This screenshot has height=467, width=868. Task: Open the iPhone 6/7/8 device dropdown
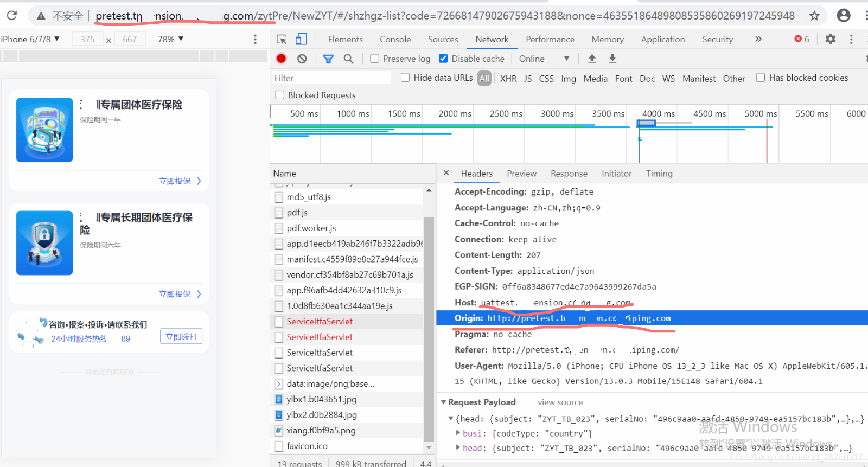point(30,39)
